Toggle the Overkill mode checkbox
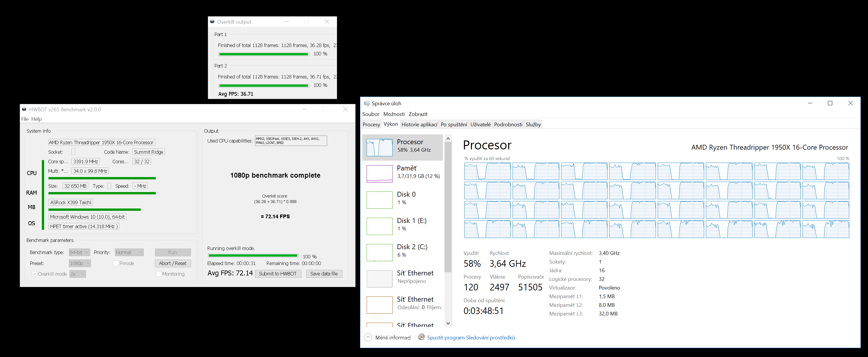 click(34, 274)
